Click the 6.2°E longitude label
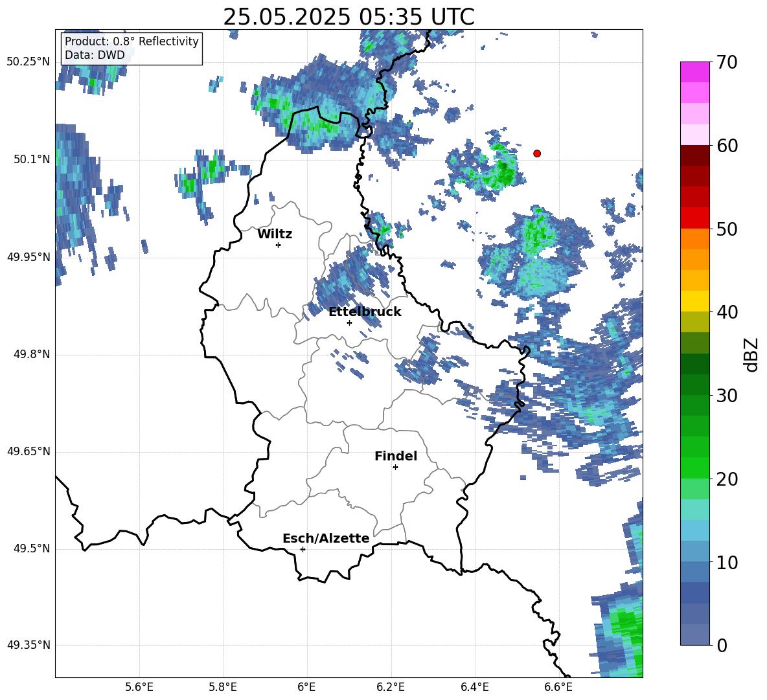Screen dimensions: 767x700 point(391,687)
